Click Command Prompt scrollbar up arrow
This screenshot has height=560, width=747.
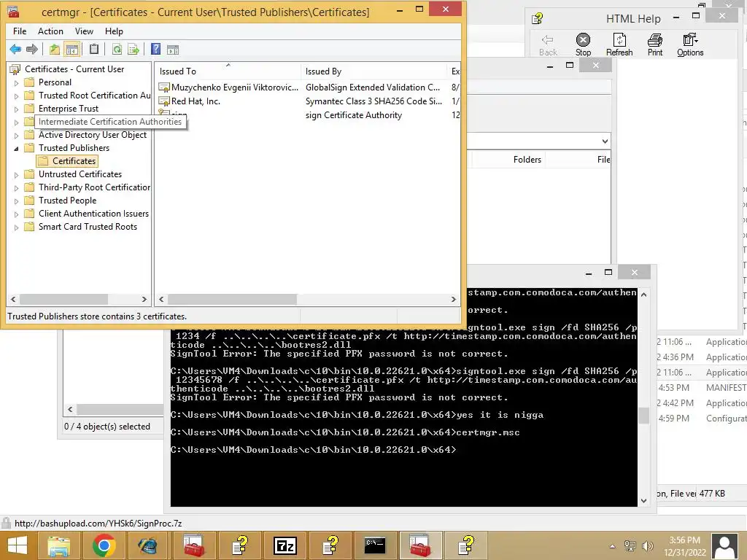pos(643,295)
